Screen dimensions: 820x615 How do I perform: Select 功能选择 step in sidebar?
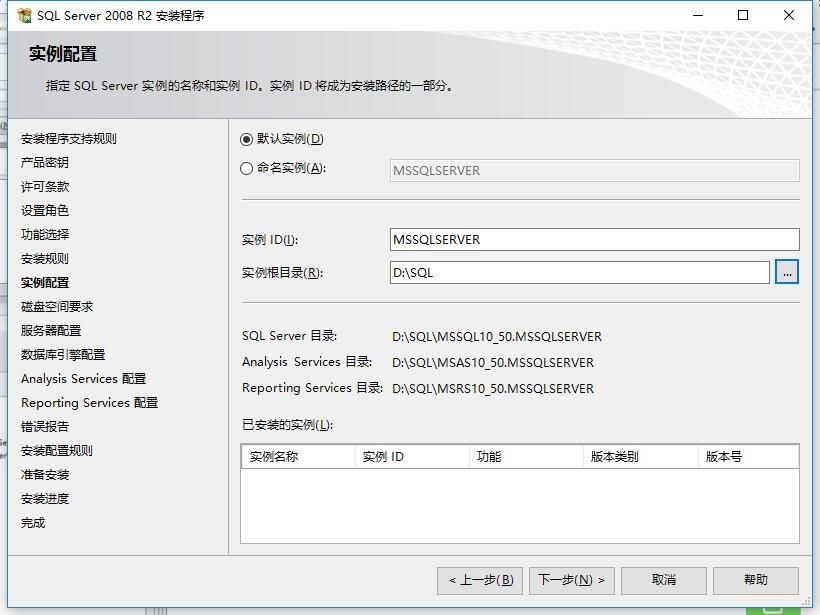pos(44,235)
